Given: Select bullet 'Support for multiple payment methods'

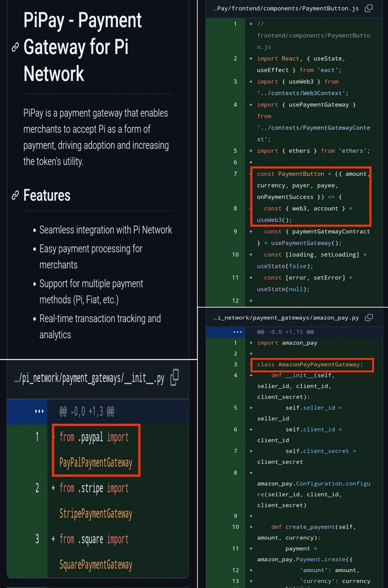Looking at the screenshot, I should click(x=92, y=292).
